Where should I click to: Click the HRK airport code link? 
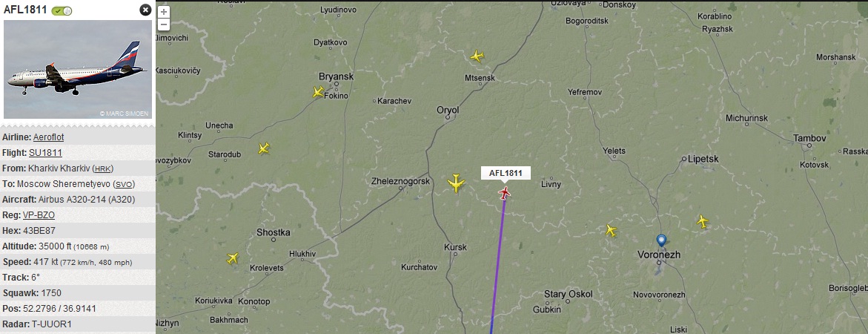click(x=102, y=168)
